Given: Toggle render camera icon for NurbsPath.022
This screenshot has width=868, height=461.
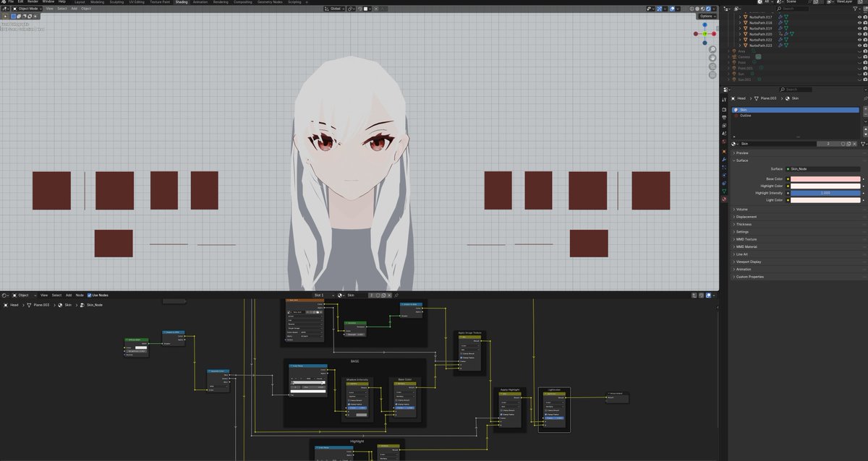Looking at the screenshot, I should pyautogui.click(x=865, y=40).
